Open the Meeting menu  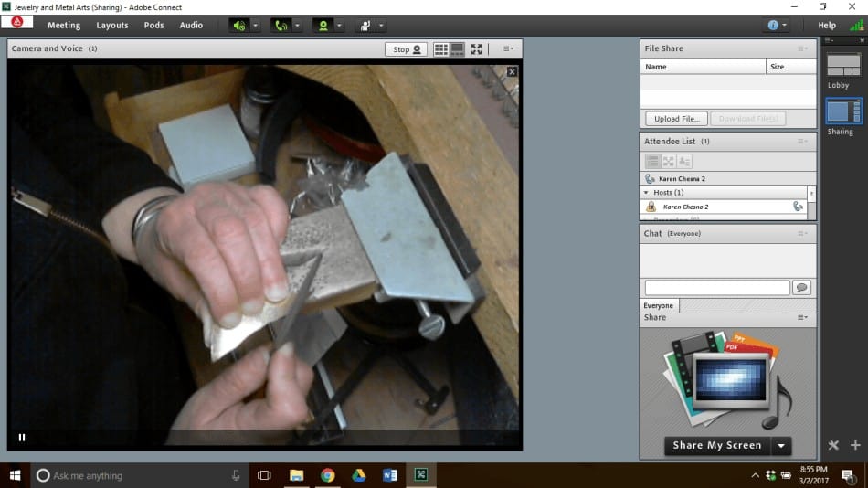click(x=64, y=25)
